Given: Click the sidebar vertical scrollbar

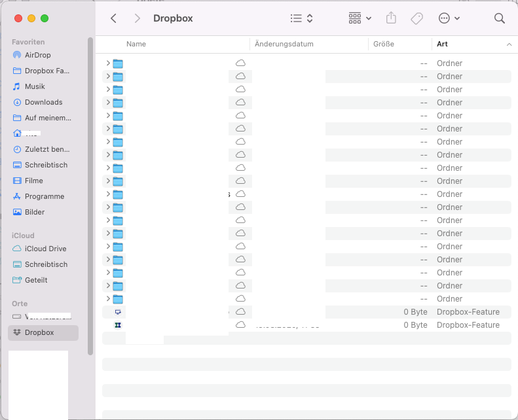Looking at the screenshot, I should click(90, 196).
